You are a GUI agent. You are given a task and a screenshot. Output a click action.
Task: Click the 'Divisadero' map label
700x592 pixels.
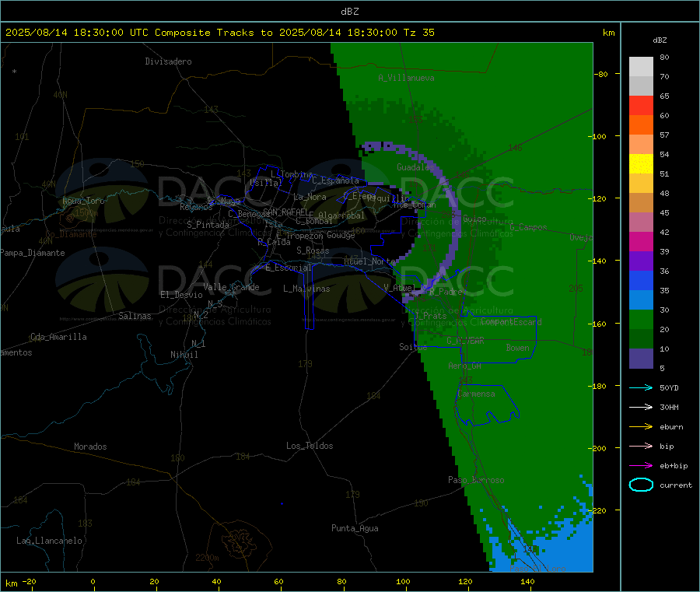pyautogui.click(x=168, y=61)
